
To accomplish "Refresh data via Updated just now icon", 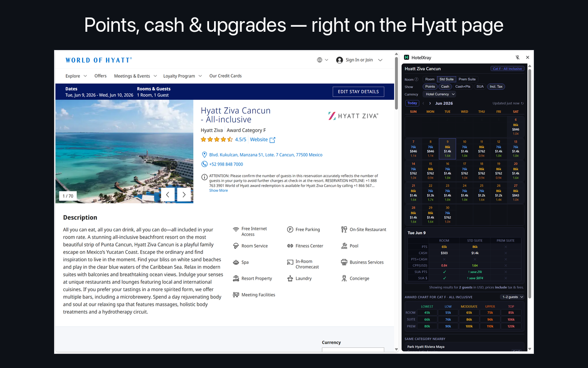I will [x=522, y=103].
